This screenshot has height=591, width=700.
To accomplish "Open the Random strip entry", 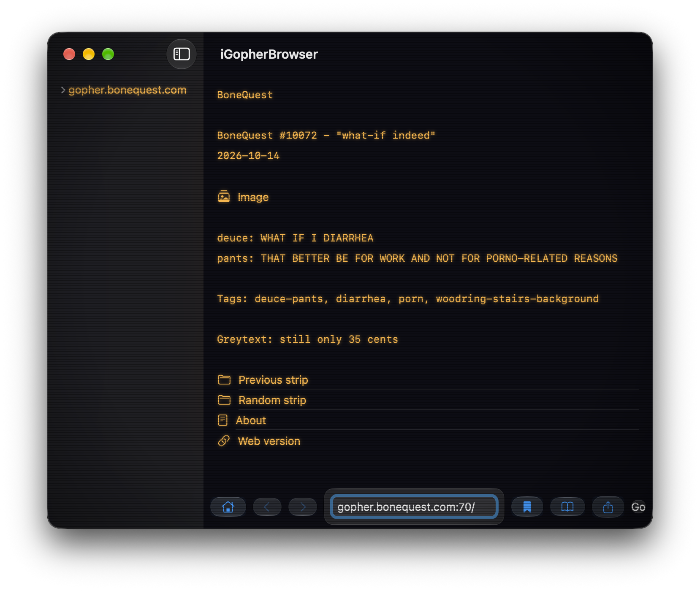I will tap(272, 400).
